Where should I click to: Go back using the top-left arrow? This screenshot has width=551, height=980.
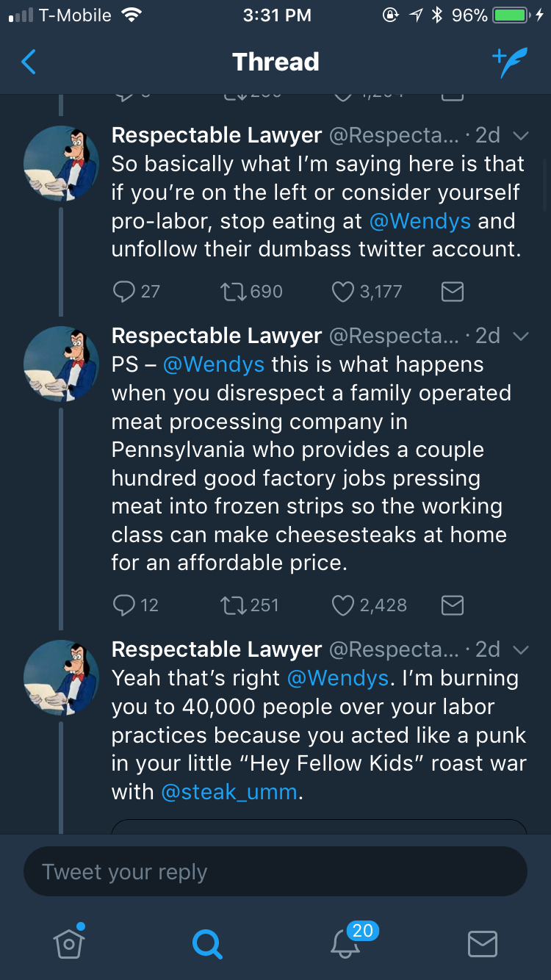29,62
